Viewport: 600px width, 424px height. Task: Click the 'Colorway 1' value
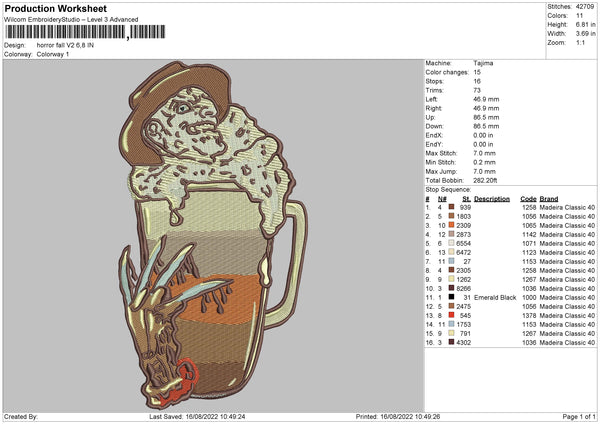(x=53, y=54)
